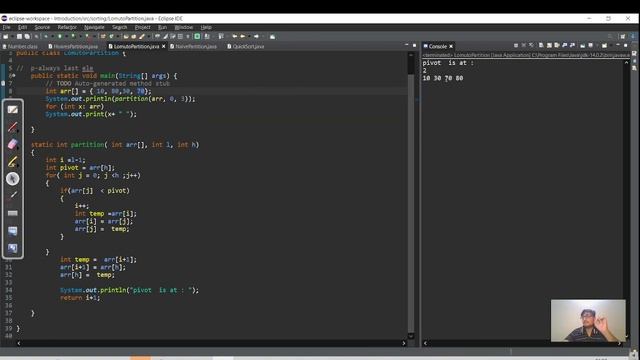The height and width of the screenshot is (360, 640).
Task: Open the Display Selected Console dropdown
Action: coord(597,46)
